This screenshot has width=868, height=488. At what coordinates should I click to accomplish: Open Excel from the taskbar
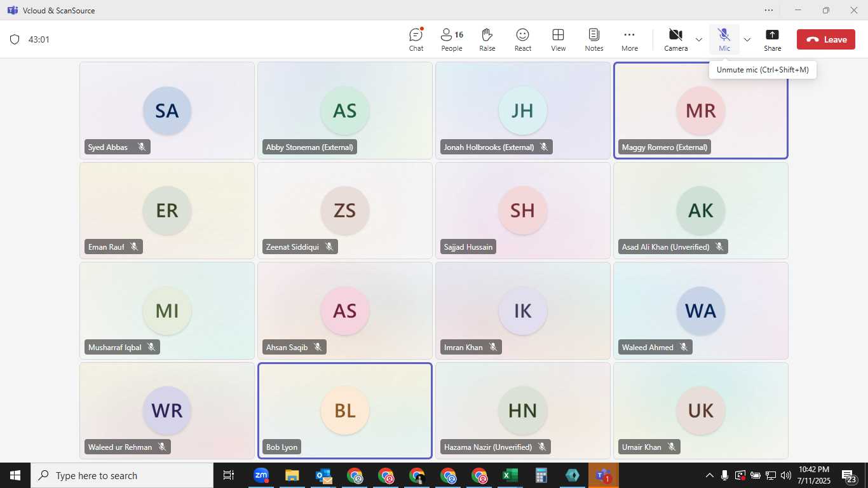(510, 475)
